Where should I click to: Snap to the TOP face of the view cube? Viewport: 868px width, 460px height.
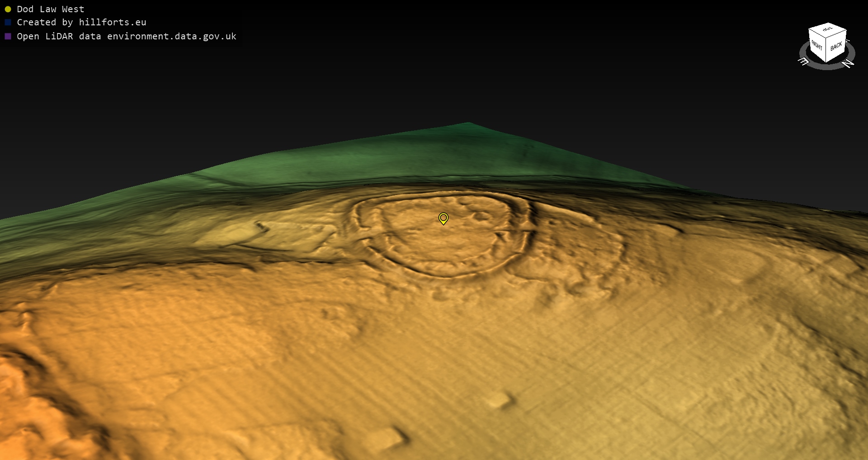[827, 30]
